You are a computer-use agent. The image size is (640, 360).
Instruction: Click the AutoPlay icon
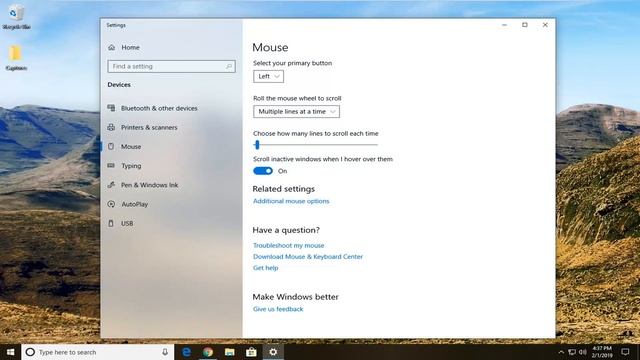[111, 204]
